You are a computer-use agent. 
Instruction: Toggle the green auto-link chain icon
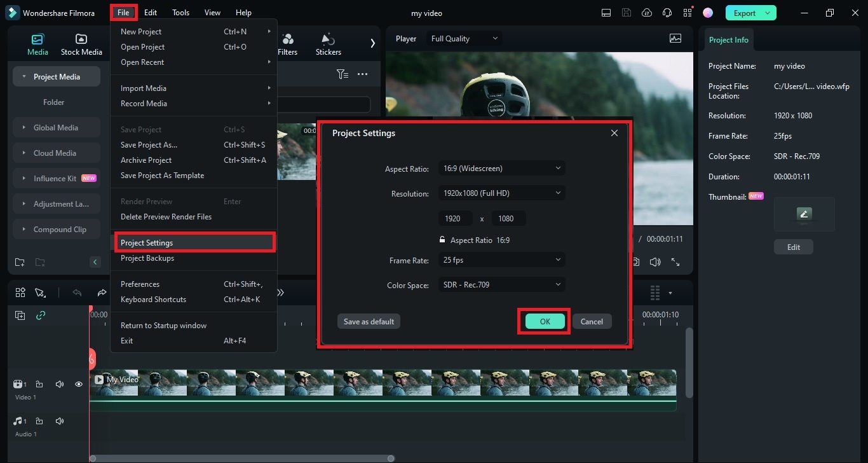(x=41, y=315)
